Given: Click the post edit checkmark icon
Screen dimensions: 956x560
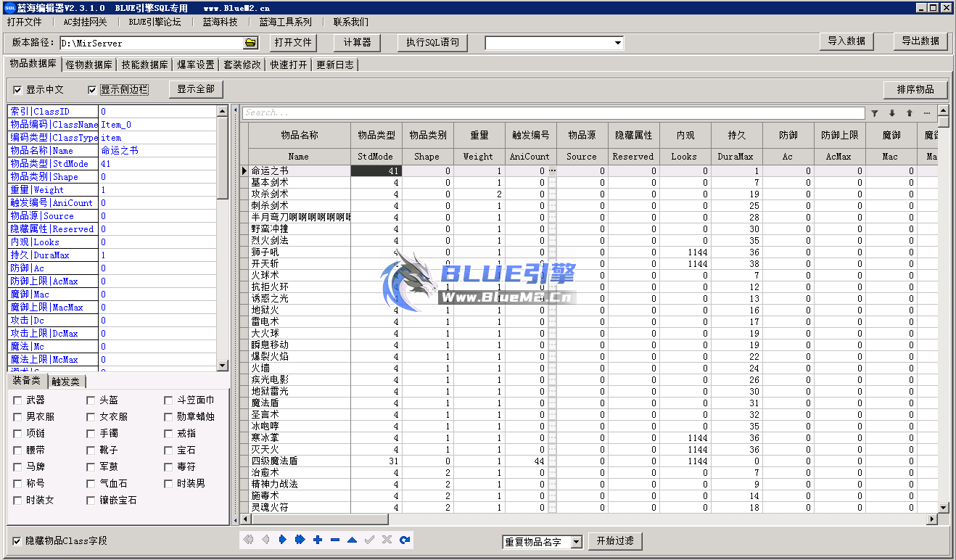Looking at the screenshot, I should click(x=369, y=540).
